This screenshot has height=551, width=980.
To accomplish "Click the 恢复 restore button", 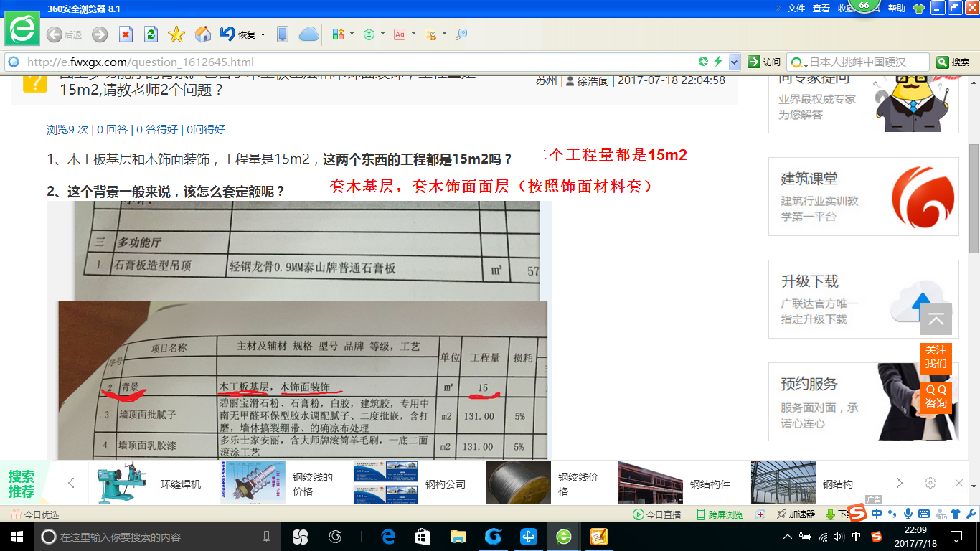I will click(x=238, y=34).
